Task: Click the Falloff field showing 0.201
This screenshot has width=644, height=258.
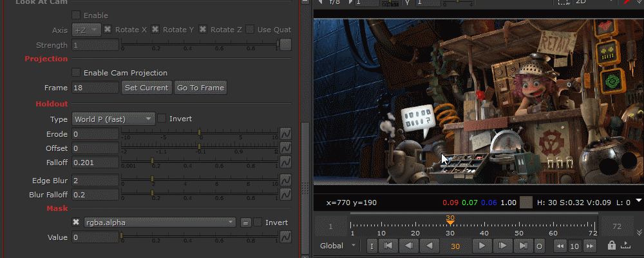Action: tap(95, 163)
